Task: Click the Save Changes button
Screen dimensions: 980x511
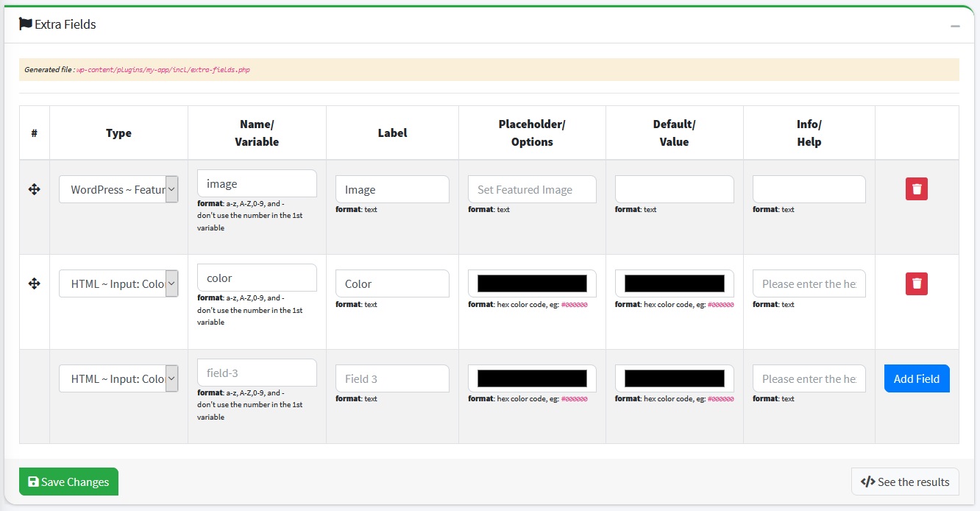Action: pyautogui.click(x=68, y=482)
